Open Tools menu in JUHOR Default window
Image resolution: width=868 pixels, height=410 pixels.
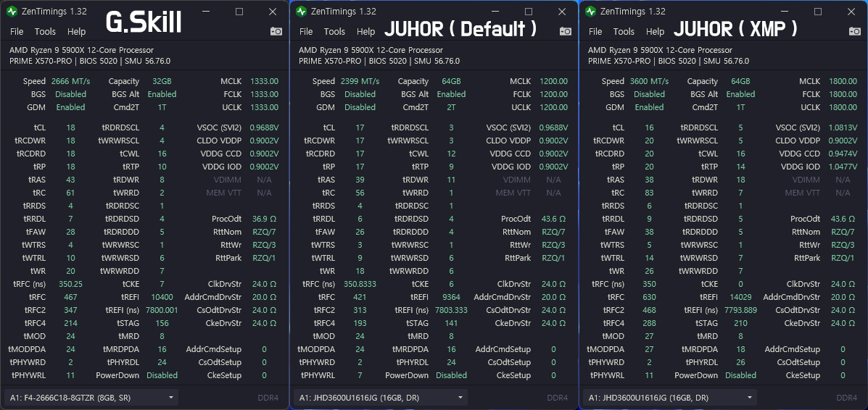click(334, 32)
